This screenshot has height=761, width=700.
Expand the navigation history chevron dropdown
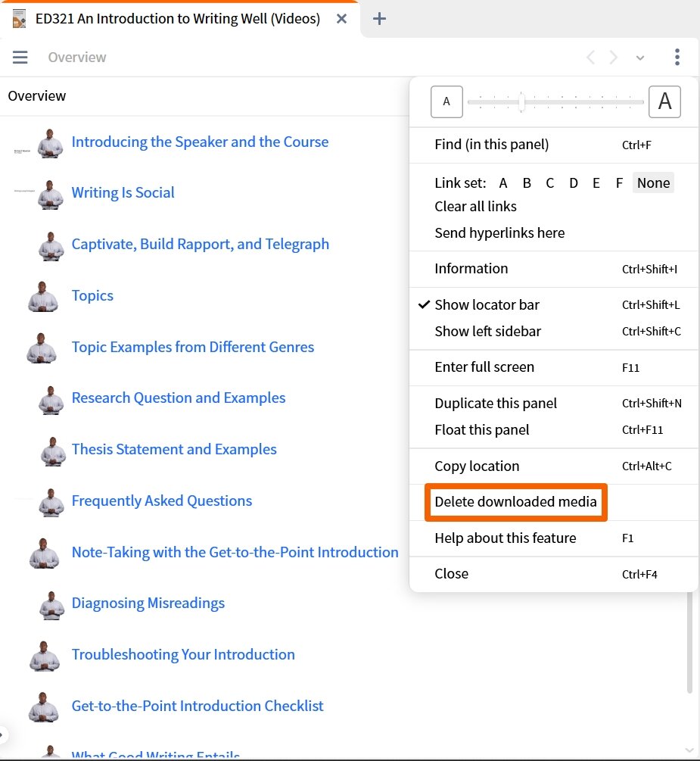[640, 58]
